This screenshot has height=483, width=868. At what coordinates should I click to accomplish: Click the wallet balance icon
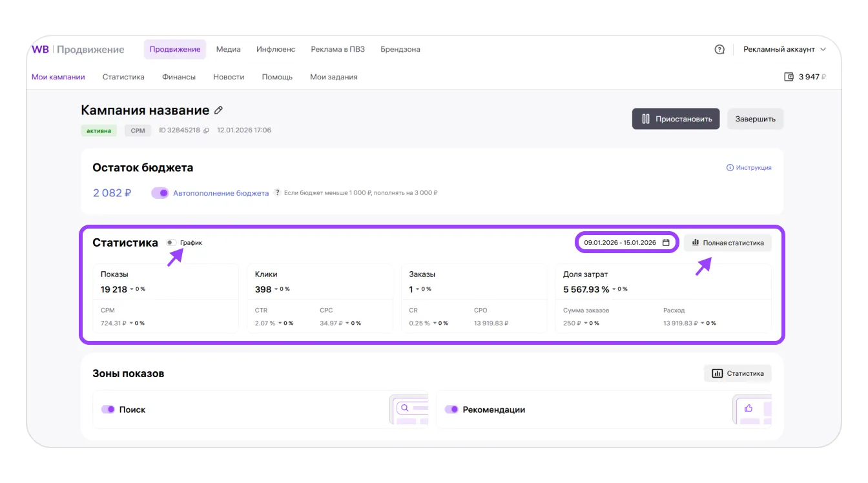tap(789, 77)
